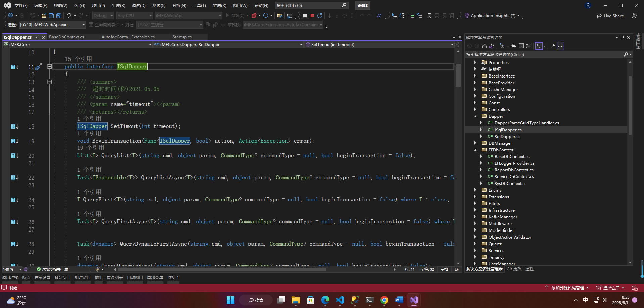Open the 扩展(X) extensions menu

pos(219,5)
